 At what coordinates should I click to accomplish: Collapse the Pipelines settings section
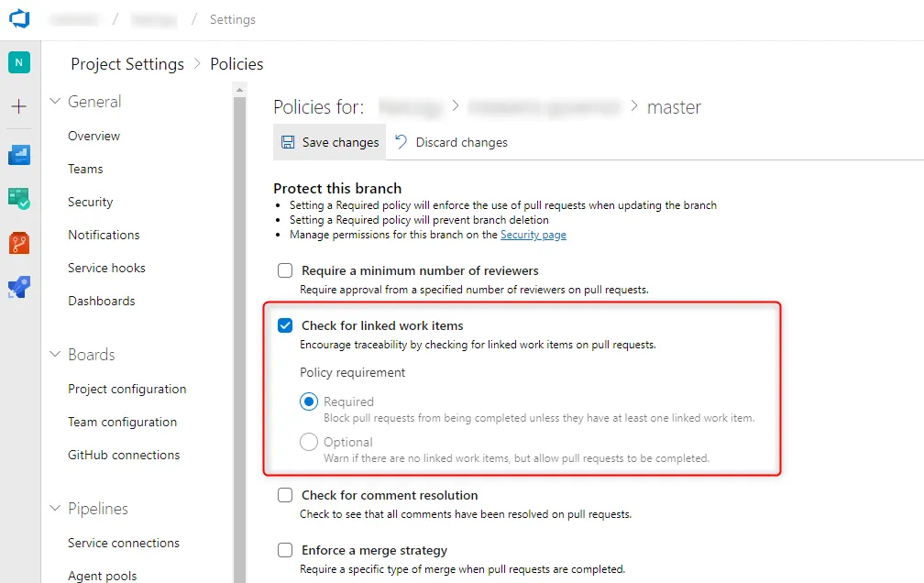coord(55,509)
